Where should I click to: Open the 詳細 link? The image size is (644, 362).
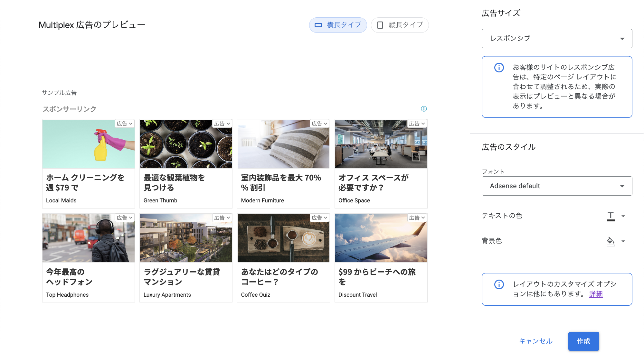(596, 294)
